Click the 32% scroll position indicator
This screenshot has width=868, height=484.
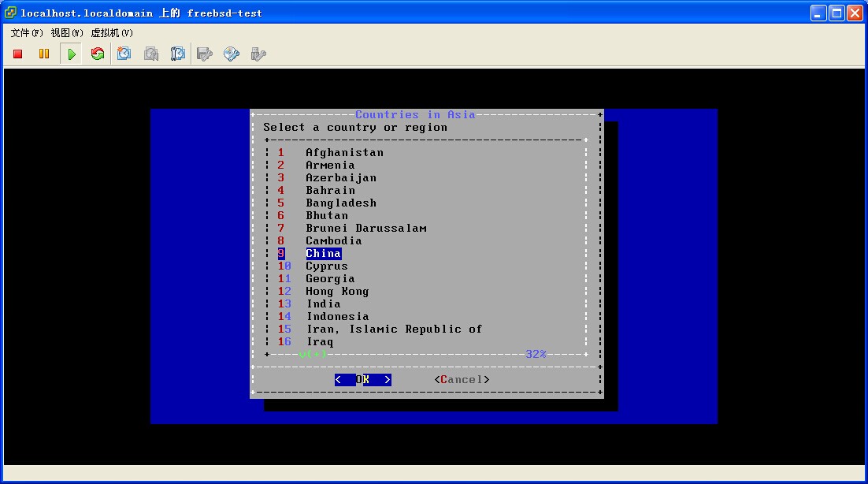click(536, 354)
